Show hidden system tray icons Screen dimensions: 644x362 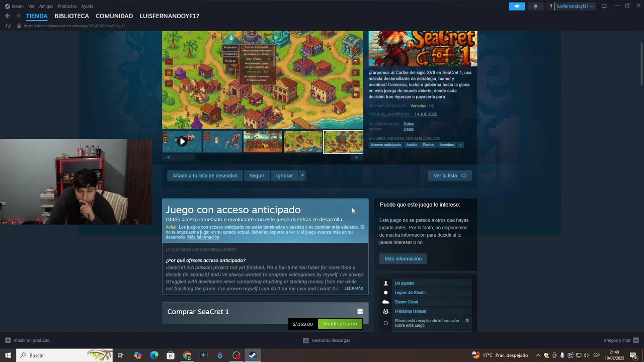(x=538, y=355)
